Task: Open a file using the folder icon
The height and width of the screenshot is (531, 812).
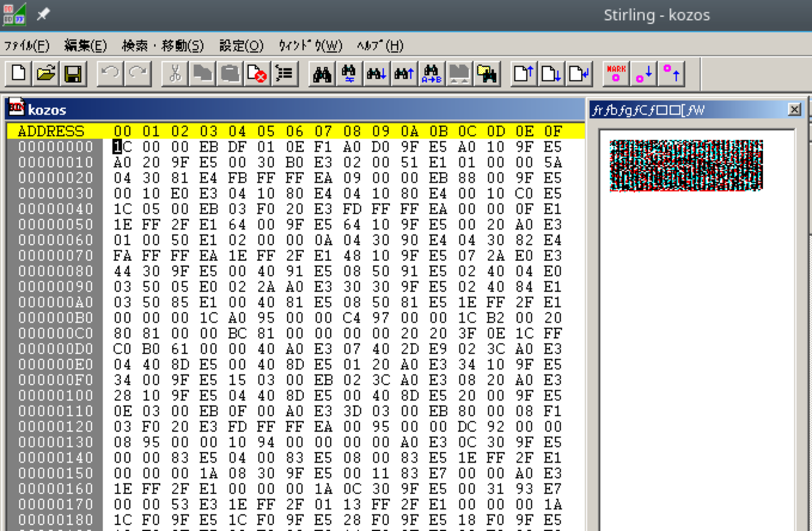Action: [46, 74]
